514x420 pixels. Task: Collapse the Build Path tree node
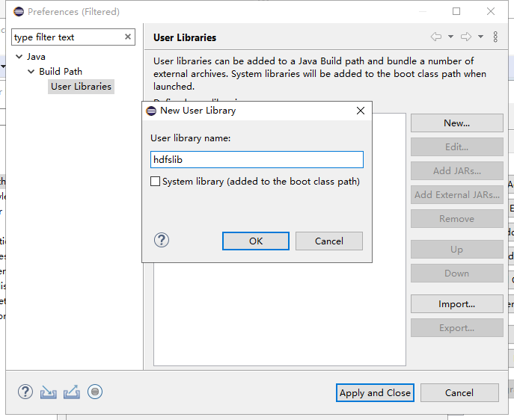pos(31,71)
